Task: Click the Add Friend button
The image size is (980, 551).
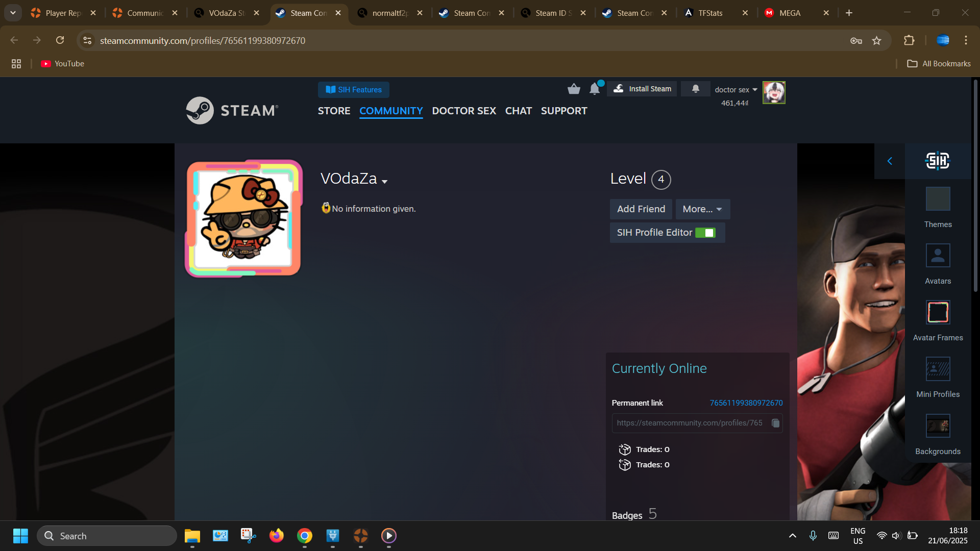Action: click(x=641, y=209)
